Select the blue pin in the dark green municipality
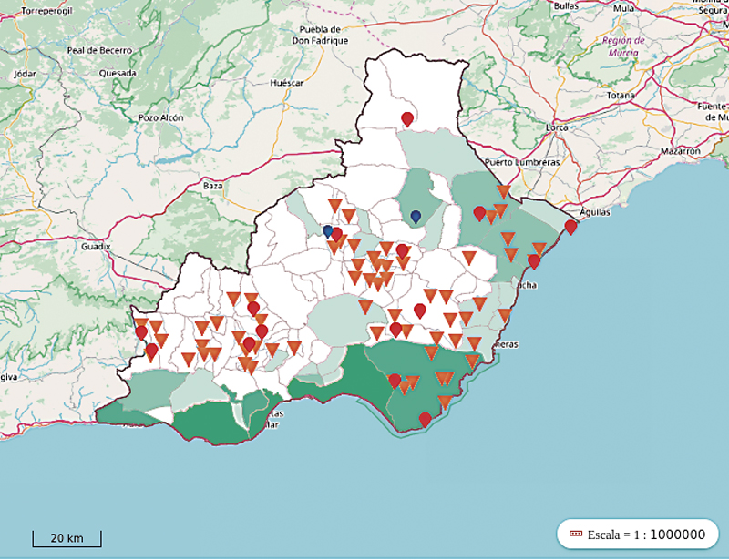The width and height of the screenshot is (729, 560). [x=416, y=217]
